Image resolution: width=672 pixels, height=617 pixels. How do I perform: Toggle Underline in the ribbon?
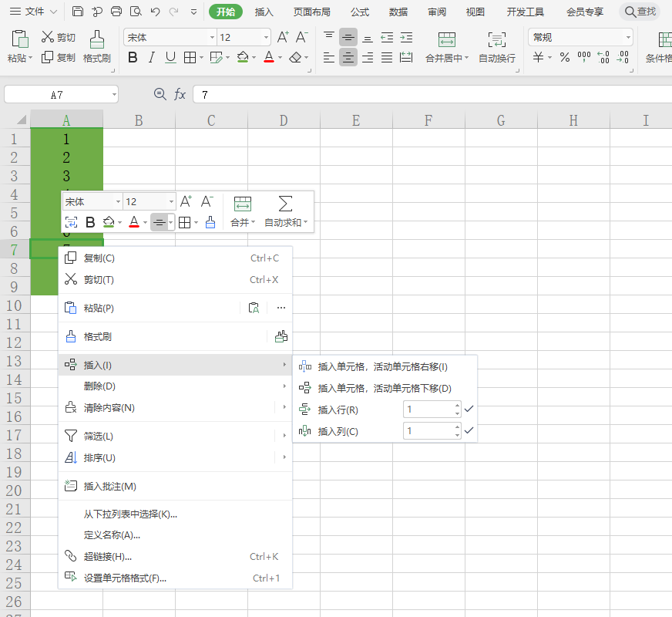click(x=170, y=57)
